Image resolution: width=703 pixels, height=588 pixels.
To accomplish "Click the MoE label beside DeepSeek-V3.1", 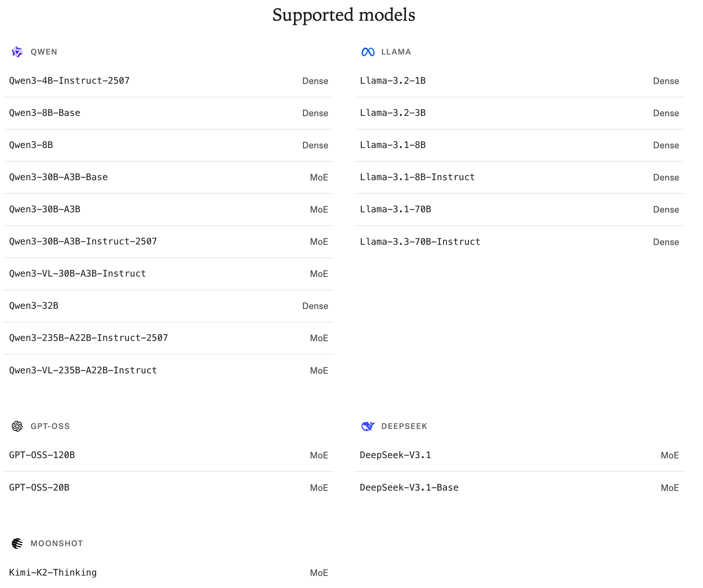I will 669,455.
